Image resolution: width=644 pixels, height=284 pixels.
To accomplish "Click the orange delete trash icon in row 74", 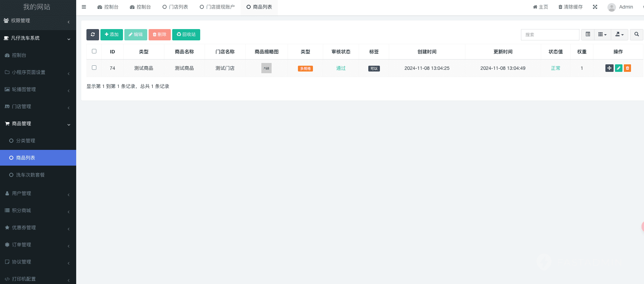I will coord(627,68).
